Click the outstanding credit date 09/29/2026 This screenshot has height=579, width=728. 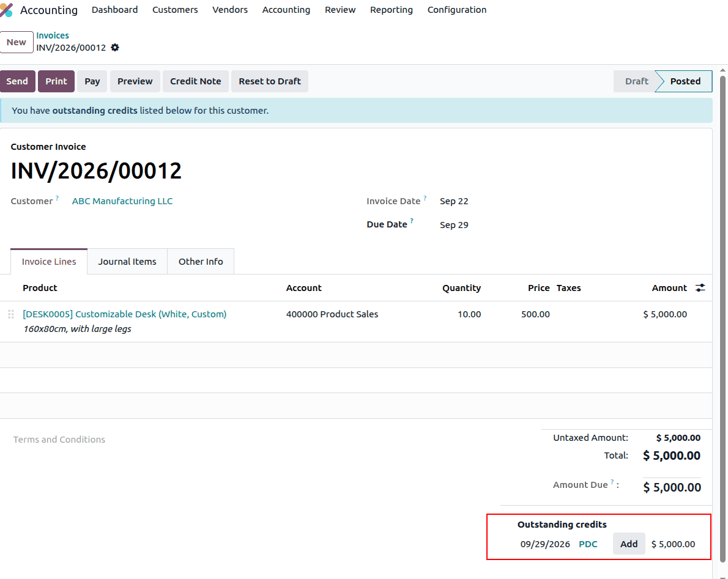click(x=544, y=544)
